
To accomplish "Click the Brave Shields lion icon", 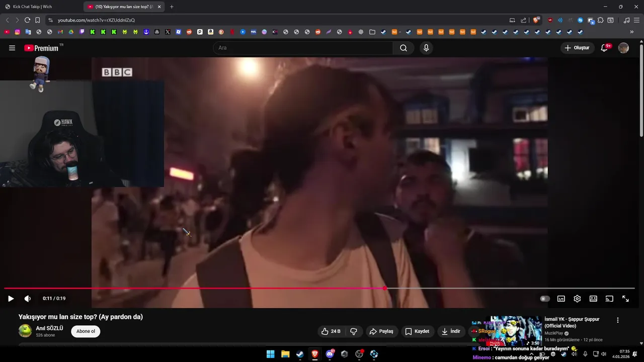I will (x=536, y=20).
